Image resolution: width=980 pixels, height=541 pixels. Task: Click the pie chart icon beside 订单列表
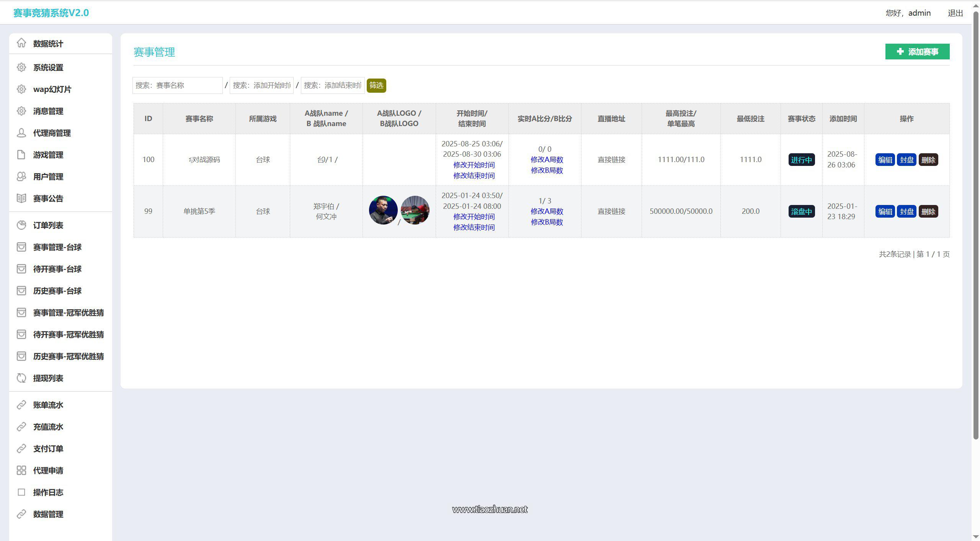(x=21, y=225)
